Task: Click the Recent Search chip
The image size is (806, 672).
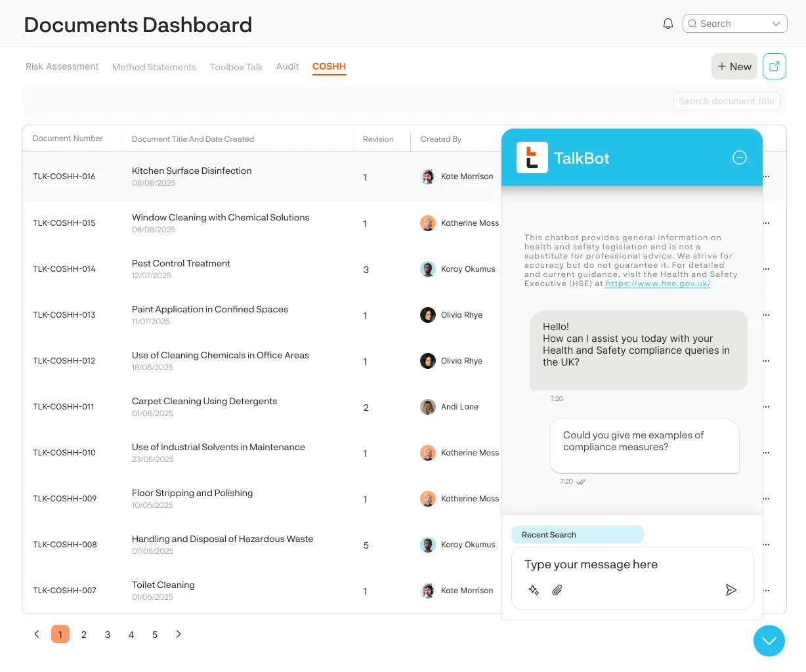Action: [578, 535]
